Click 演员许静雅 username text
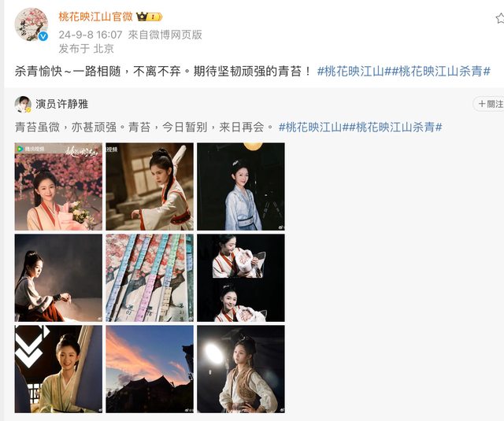 [61, 104]
